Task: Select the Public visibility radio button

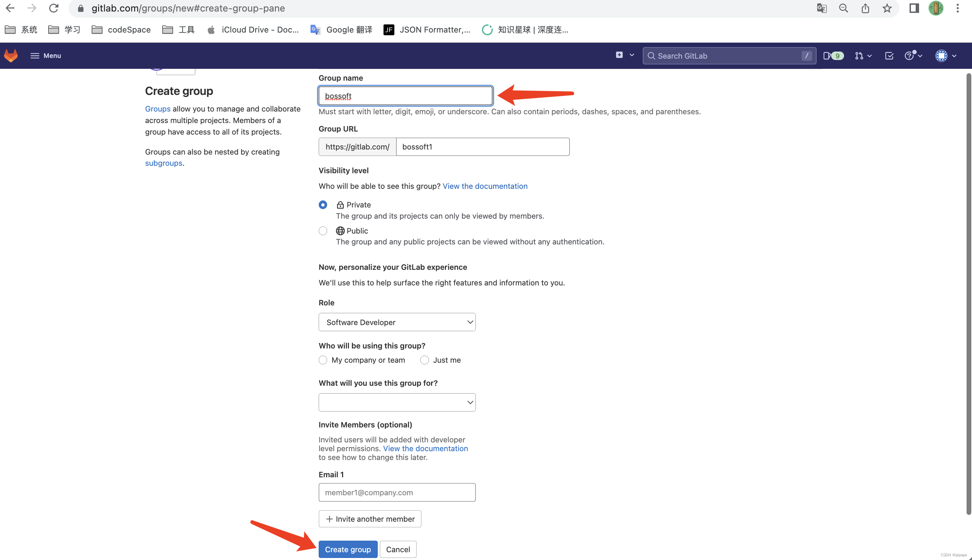Action: 323,231
